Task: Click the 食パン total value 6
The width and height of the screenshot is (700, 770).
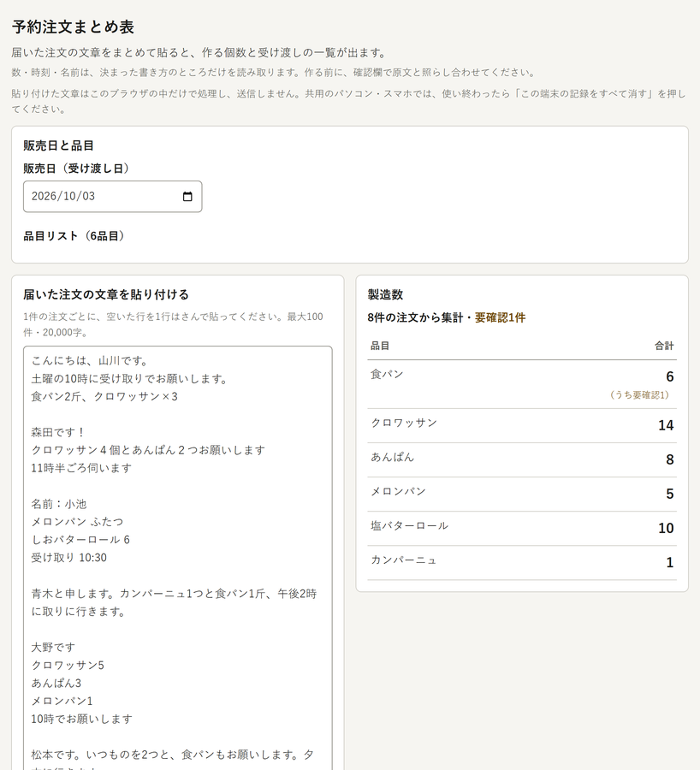Action: click(669, 376)
